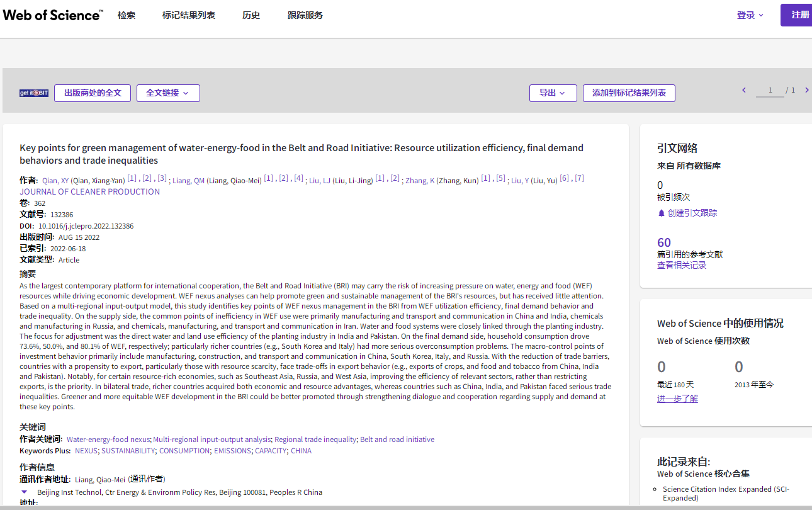
Task: Go to previous record arrow
Action: (744, 90)
